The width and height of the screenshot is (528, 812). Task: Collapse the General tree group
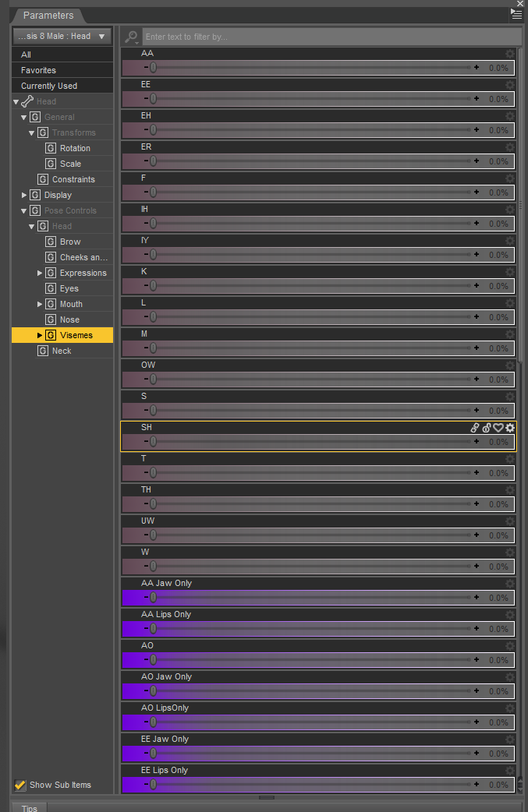point(24,117)
